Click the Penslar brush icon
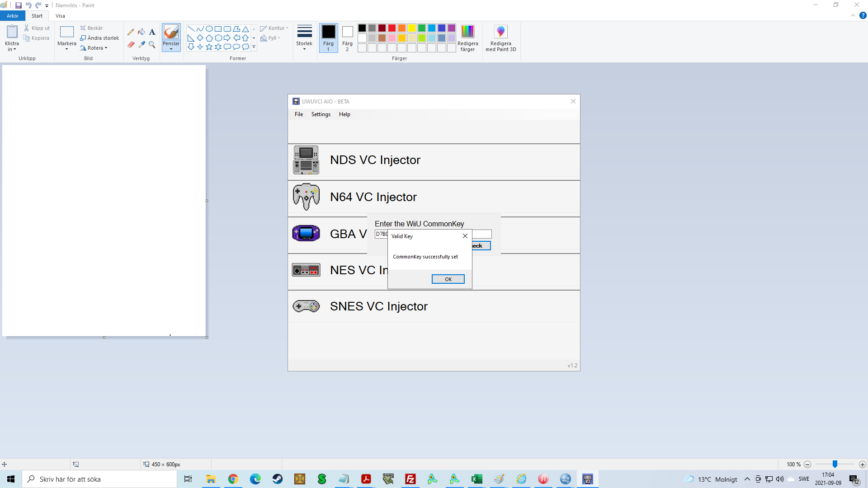This screenshot has height=488, width=868. (171, 32)
